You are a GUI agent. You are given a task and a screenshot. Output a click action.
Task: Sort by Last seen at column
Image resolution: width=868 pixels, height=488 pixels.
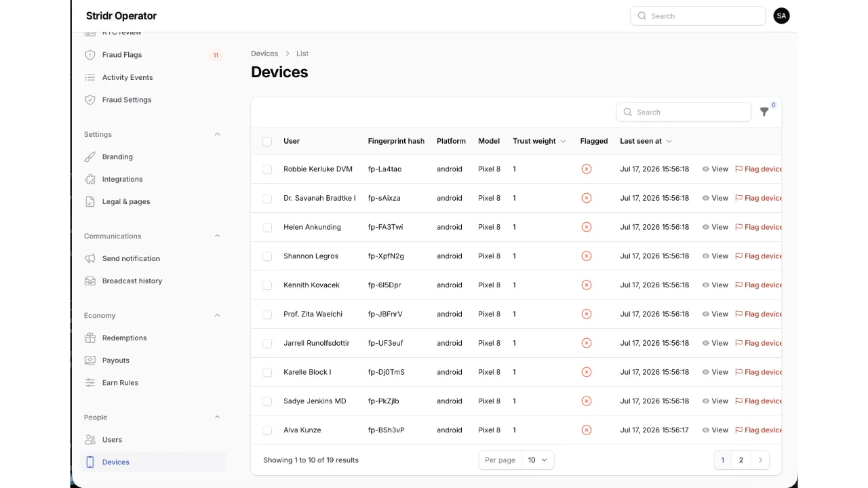(x=646, y=141)
